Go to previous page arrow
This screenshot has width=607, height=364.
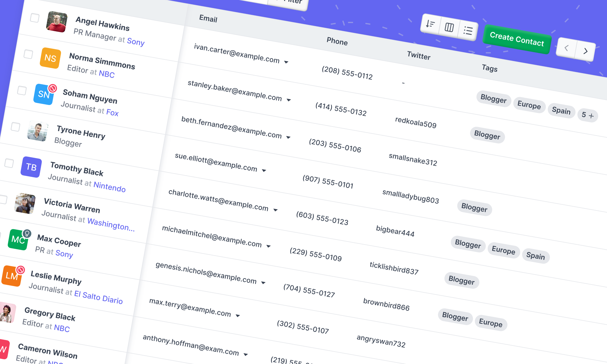point(566,48)
